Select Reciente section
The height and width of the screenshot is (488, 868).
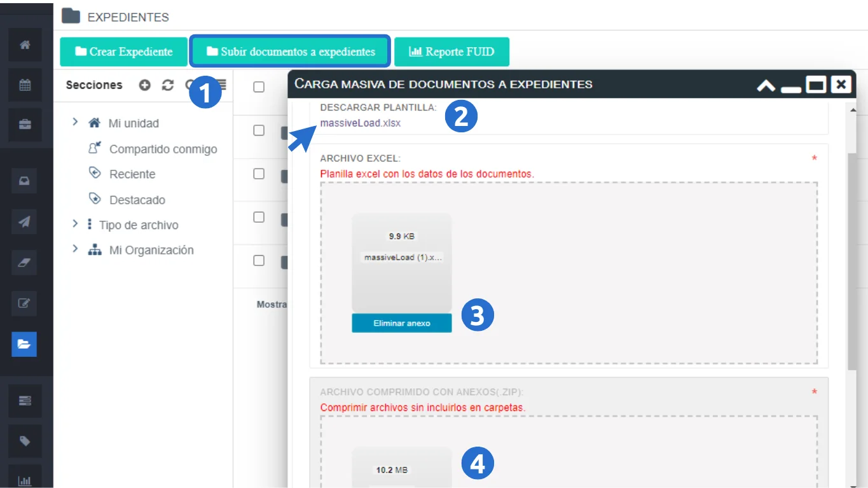click(132, 174)
